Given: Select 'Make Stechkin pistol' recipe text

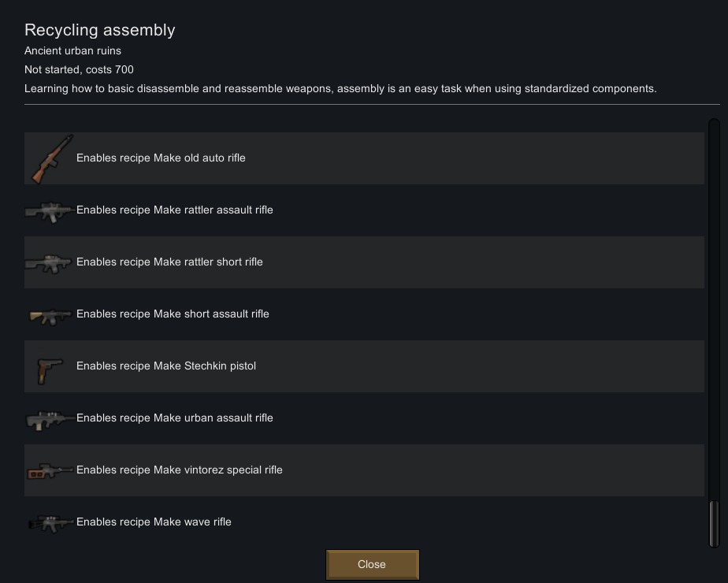Looking at the screenshot, I should coord(205,366).
